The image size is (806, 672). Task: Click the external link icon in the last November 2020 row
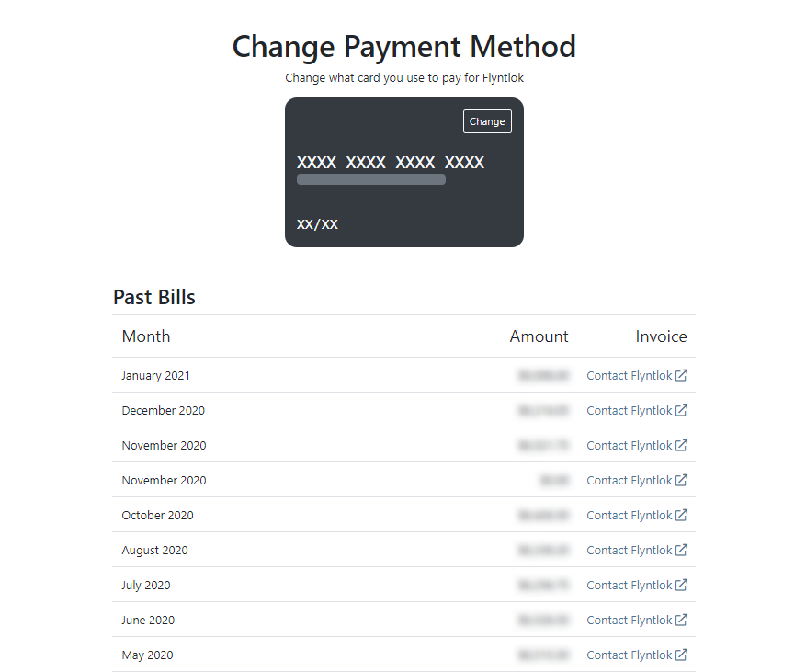pos(681,480)
